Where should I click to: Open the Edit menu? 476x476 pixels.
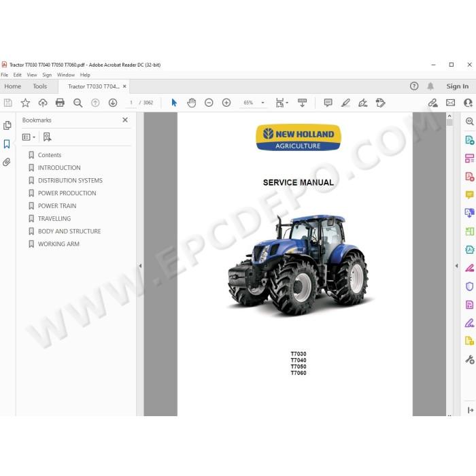click(17, 75)
